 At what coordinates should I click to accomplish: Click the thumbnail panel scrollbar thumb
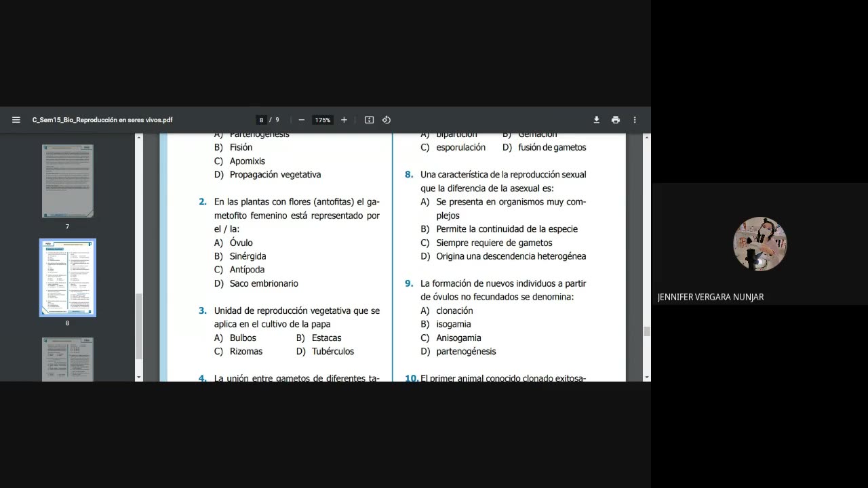click(139, 326)
